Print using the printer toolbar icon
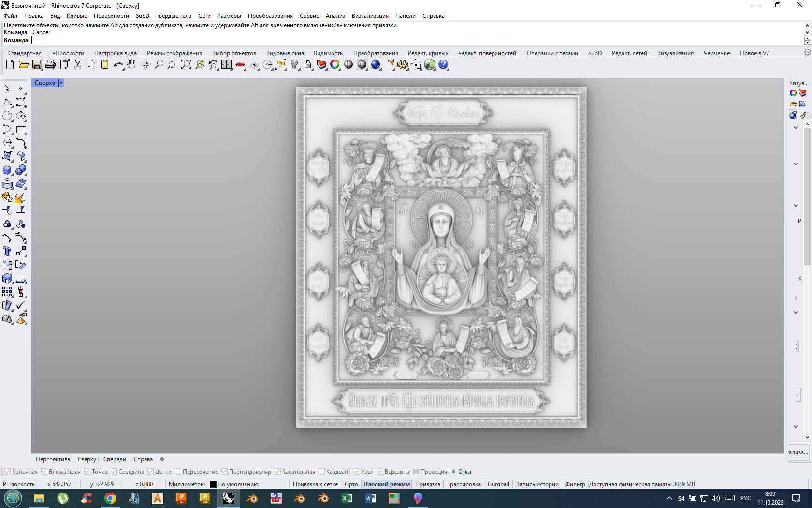Screen dimensions: 812x508 tap(50, 64)
